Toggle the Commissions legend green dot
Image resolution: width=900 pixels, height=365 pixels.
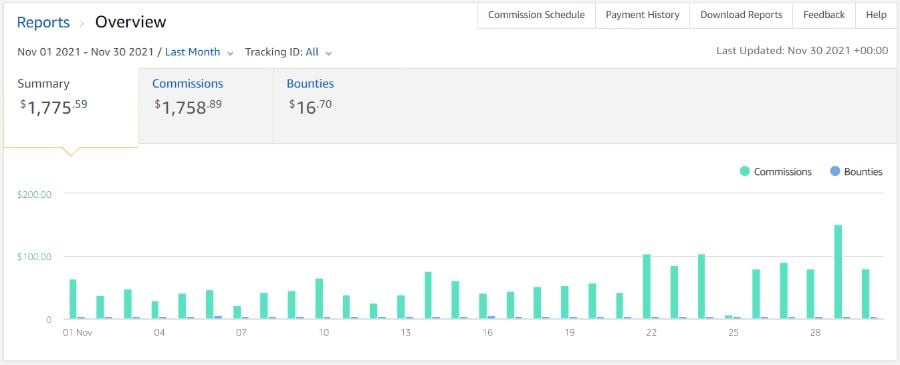[x=745, y=172]
